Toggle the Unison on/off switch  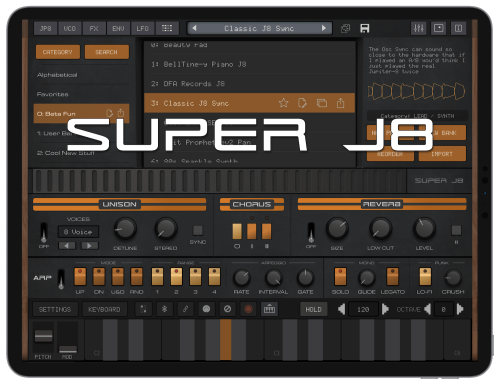(x=43, y=232)
